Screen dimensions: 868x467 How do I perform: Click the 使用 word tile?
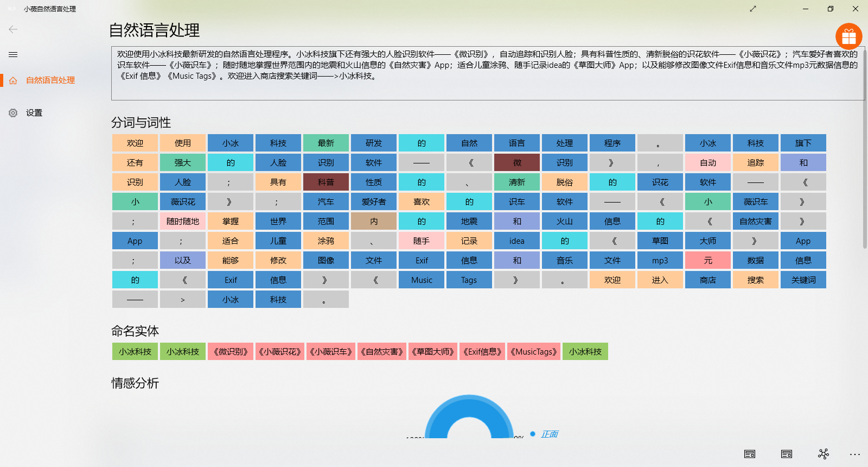coord(183,143)
